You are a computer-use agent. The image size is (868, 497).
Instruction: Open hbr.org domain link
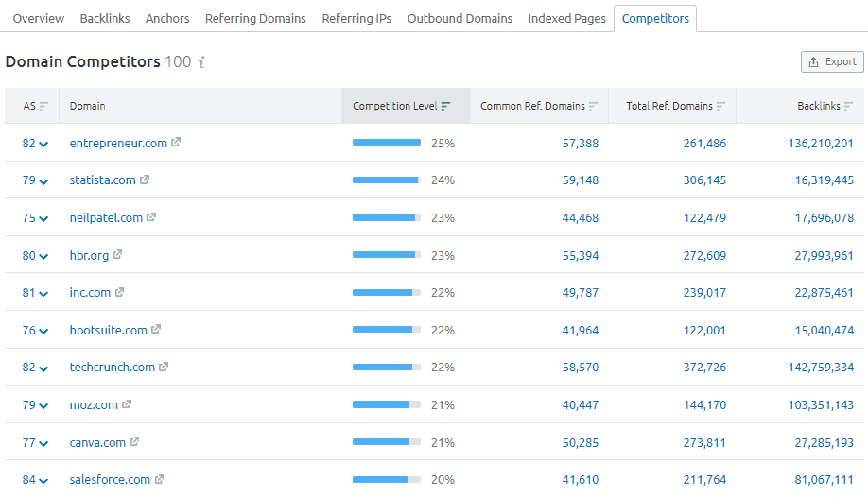(89, 256)
